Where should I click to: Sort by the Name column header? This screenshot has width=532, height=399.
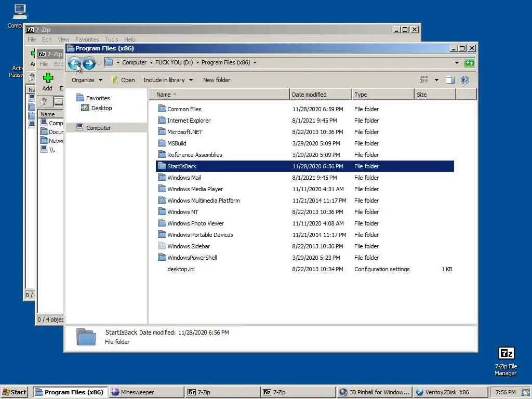pyautogui.click(x=219, y=95)
